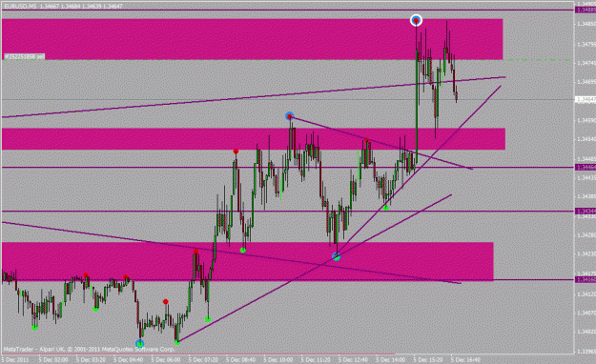Image resolution: width=596 pixels, height=364 pixels.
Task: Click the '5 Dec 16:40' time axis label
Action: pyautogui.click(x=466, y=359)
